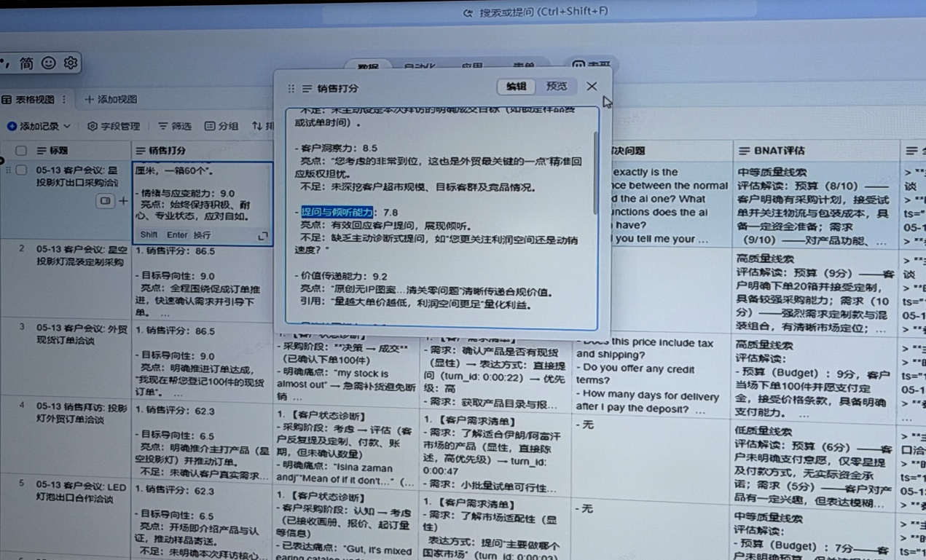Click the 筛选 filter lines icon
The width and height of the screenshot is (926, 560).
click(162, 126)
